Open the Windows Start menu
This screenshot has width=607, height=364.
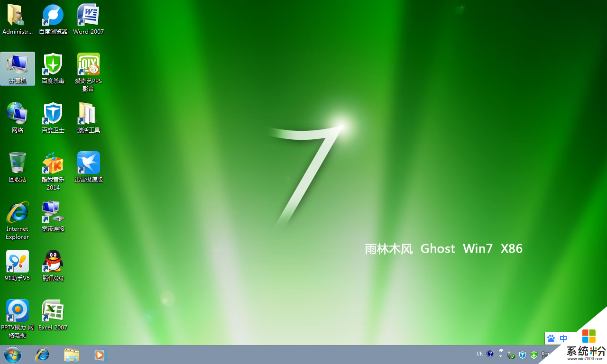(x=13, y=355)
